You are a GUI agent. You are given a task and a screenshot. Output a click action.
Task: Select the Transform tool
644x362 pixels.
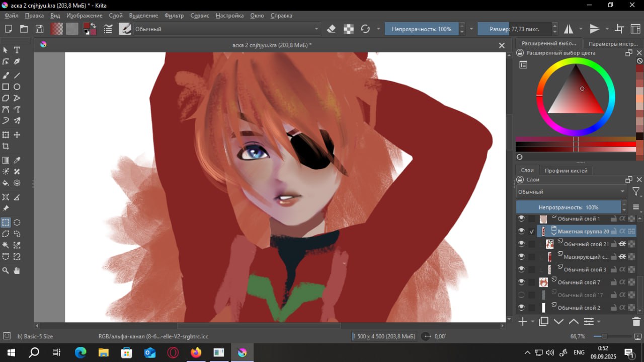pos(6,135)
